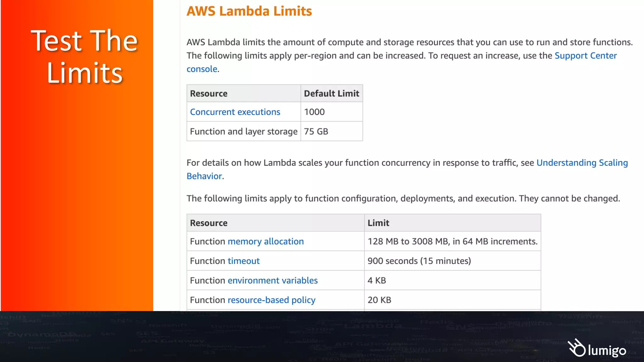Click the Default Limit column header
The image size is (644, 362).
(x=331, y=94)
